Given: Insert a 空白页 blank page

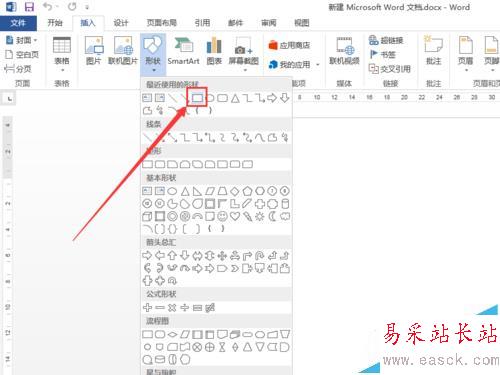Looking at the screenshot, I should pos(22,55).
